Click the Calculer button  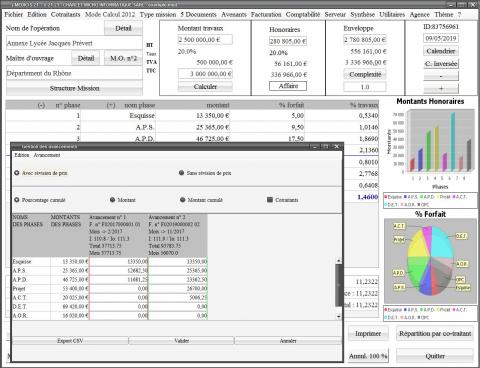[x=205, y=87]
